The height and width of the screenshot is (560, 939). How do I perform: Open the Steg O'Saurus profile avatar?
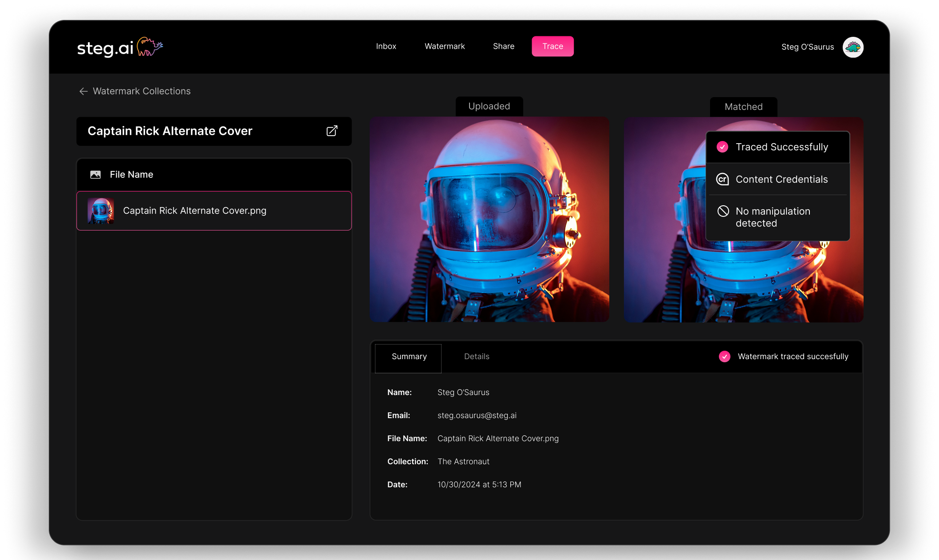coord(852,47)
